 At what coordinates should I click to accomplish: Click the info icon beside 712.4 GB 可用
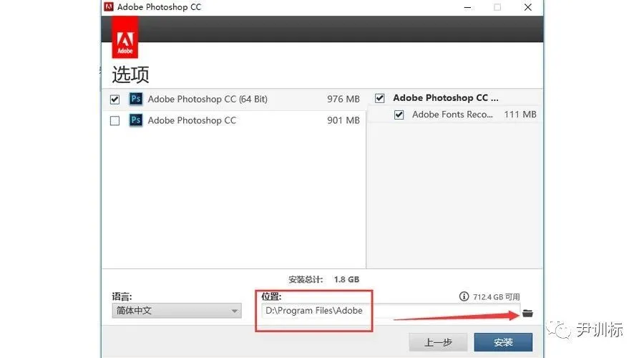[464, 296]
